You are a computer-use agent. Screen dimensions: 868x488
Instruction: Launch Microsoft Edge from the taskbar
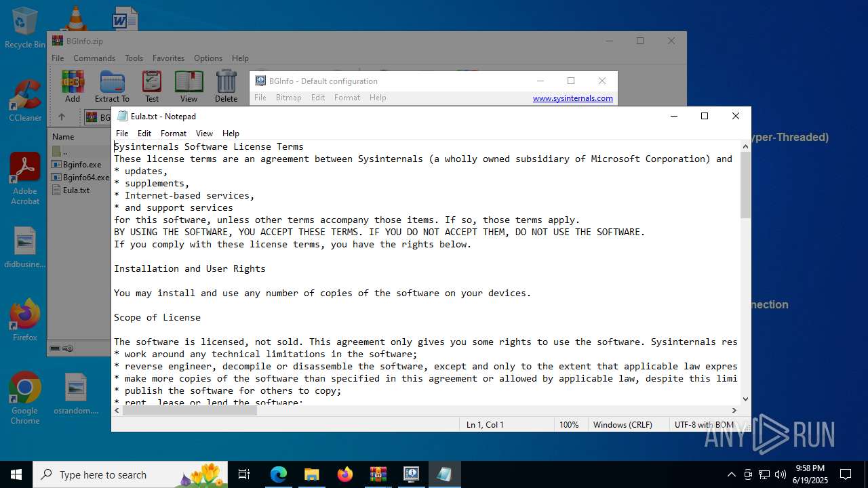(279, 474)
